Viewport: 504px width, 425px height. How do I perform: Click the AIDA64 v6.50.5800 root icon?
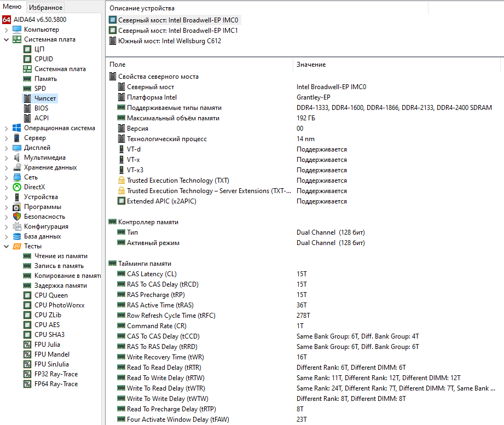[x=7, y=20]
